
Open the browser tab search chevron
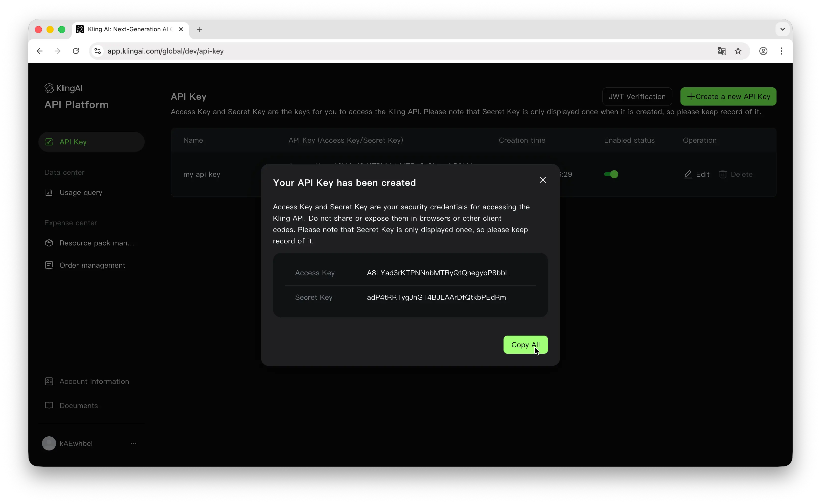[x=782, y=29]
